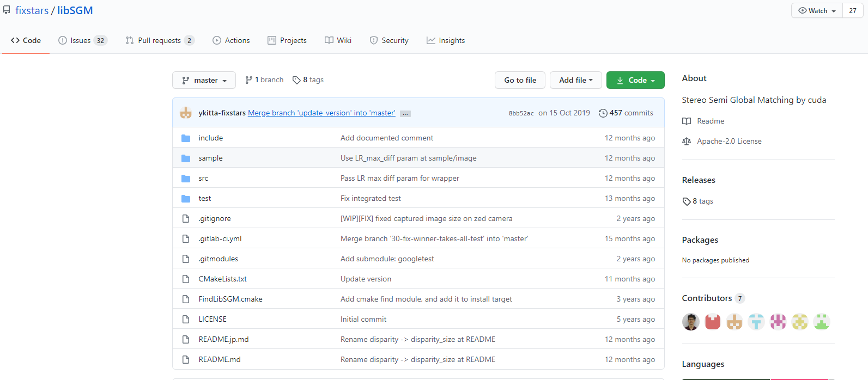Viewport: 868px width, 380px height.
Task: Click the Go to file button
Action: coord(520,80)
